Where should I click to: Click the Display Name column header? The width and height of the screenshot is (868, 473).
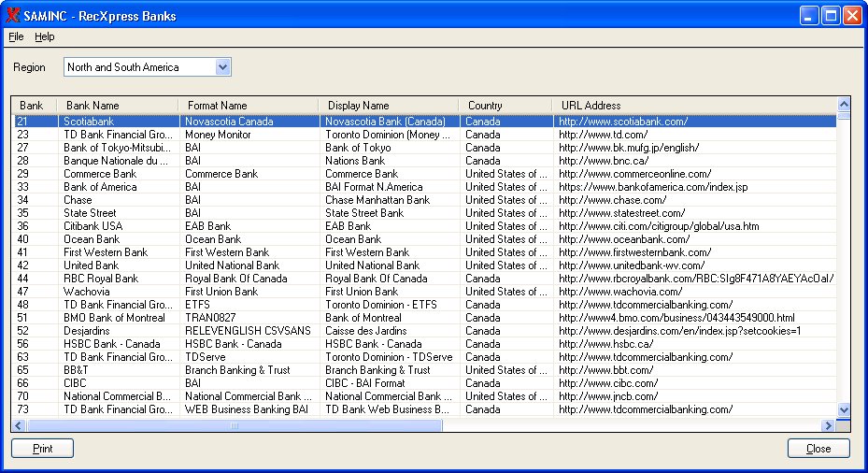pyautogui.click(x=389, y=106)
